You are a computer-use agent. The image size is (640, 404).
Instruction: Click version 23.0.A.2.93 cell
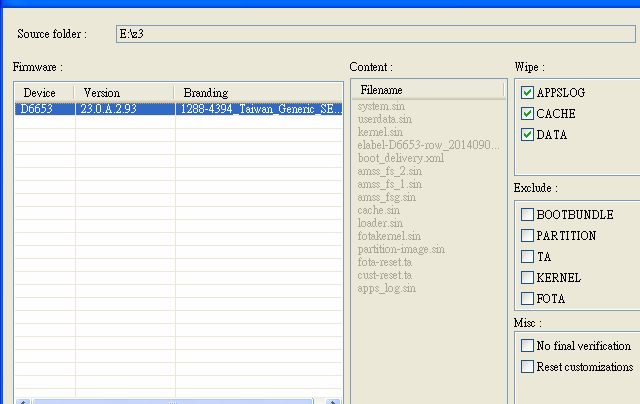[125, 109]
